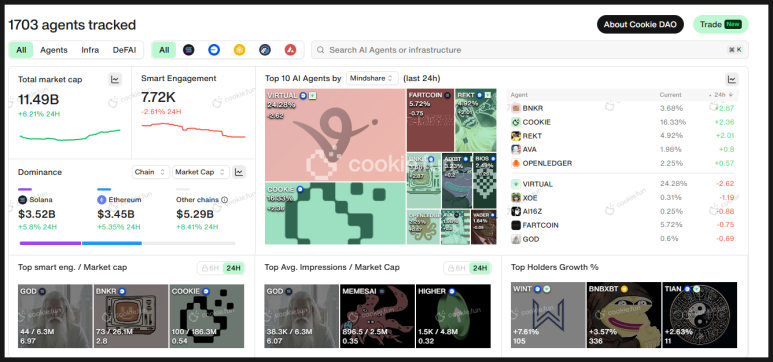
Task: Switch Top Avg. Impressions panel to 24H
Action: coord(479,268)
